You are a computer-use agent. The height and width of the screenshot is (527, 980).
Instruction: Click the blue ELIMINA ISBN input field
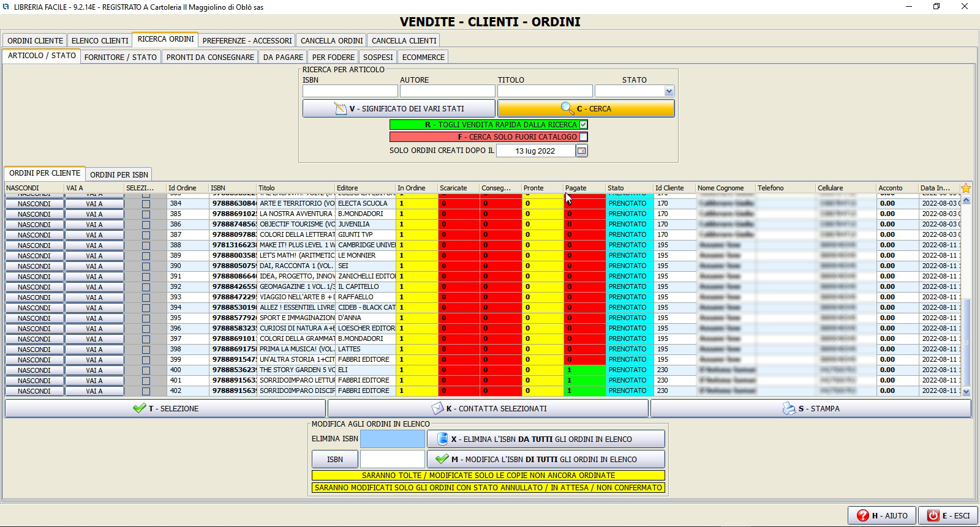pos(393,439)
